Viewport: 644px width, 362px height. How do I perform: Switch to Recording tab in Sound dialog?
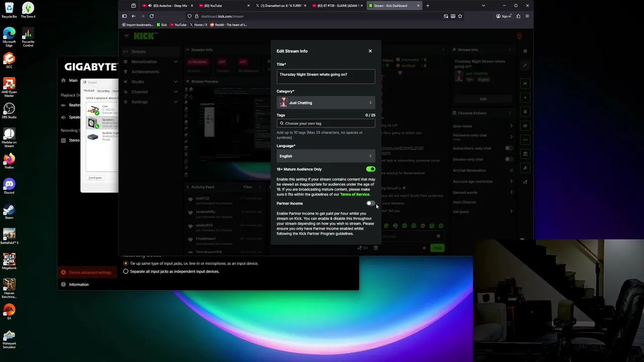point(103,91)
